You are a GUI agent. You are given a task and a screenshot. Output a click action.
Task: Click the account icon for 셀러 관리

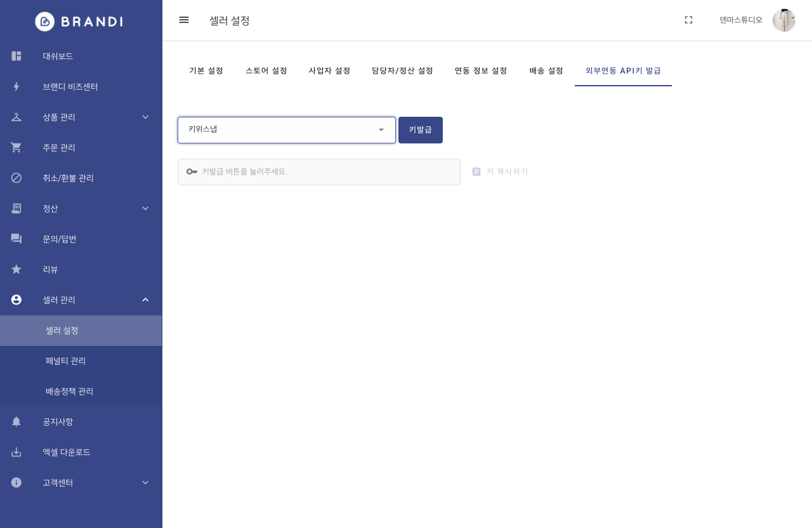click(x=16, y=300)
